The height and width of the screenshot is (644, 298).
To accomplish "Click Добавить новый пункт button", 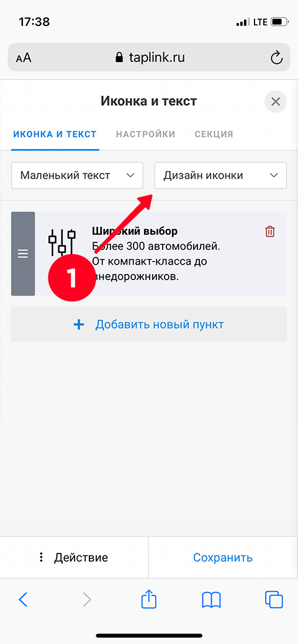I will click(149, 324).
